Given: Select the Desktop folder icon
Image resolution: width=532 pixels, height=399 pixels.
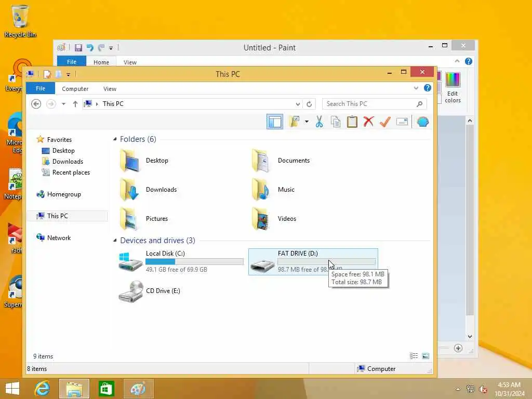Looking at the screenshot, I should tap(129, 161).
